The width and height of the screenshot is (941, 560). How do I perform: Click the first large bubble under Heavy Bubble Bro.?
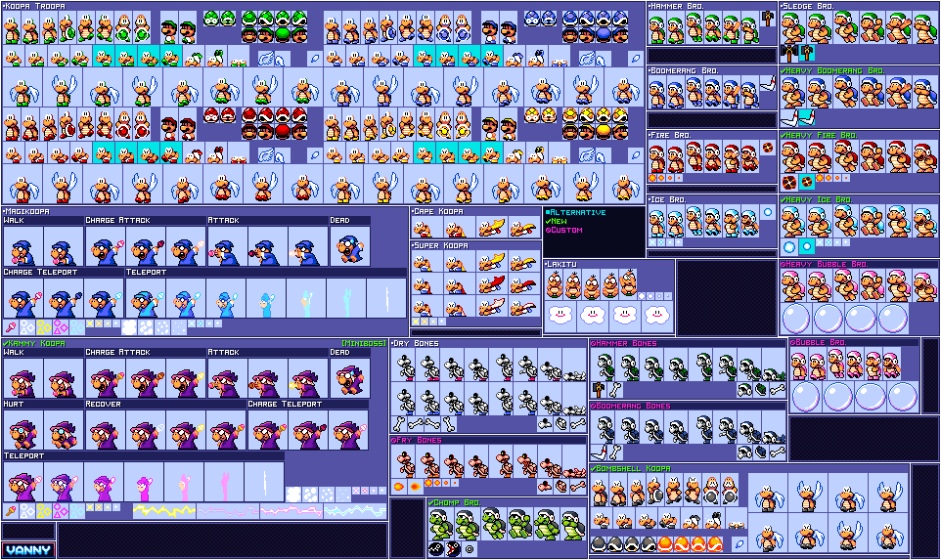pyautogui.click(x=796, y=319)
